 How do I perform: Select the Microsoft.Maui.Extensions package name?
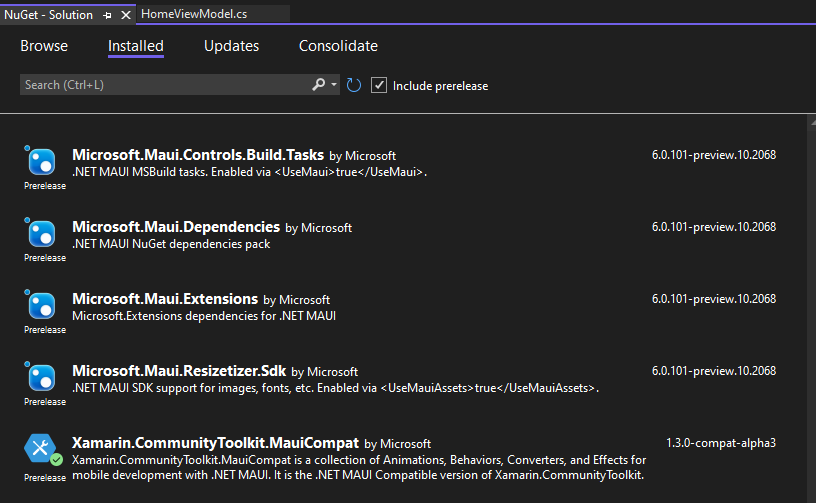[x=165, y=299]
